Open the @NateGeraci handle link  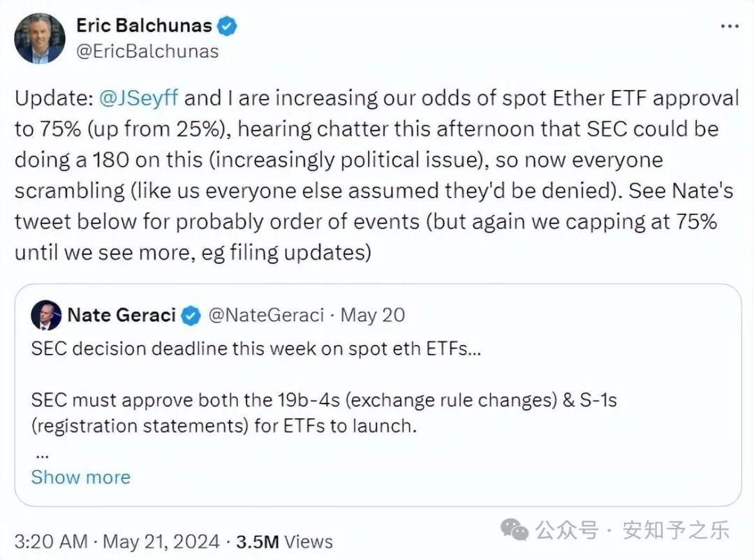(x=267, y=315)
